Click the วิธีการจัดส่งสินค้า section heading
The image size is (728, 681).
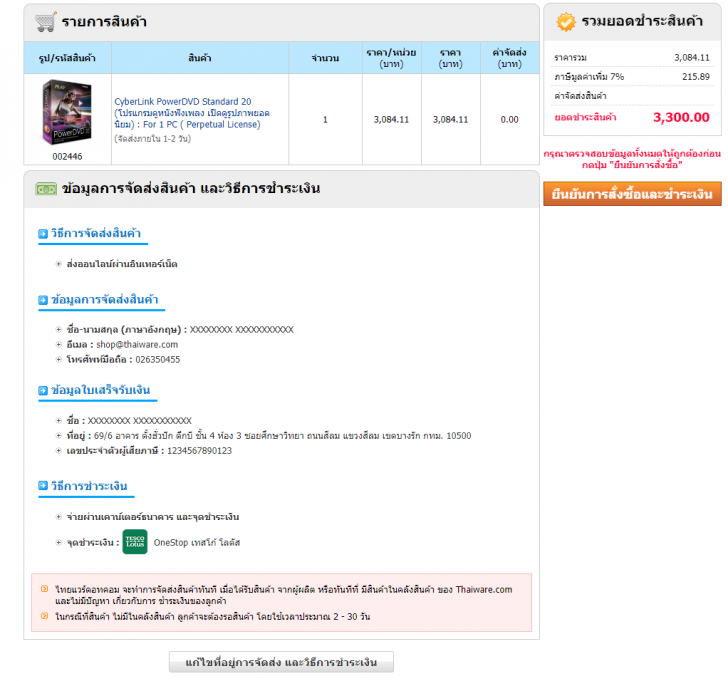[x=96, y=233]
